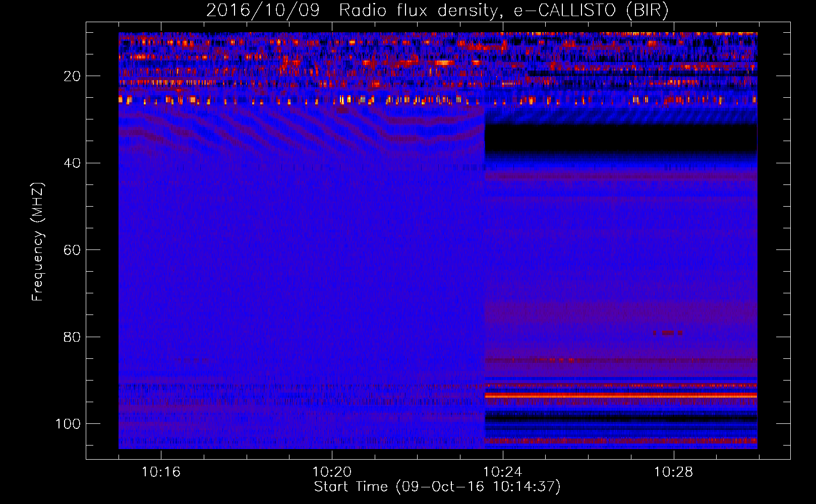
Task: Click the black band near 35 MHz
Action: [x=621, y=138]
